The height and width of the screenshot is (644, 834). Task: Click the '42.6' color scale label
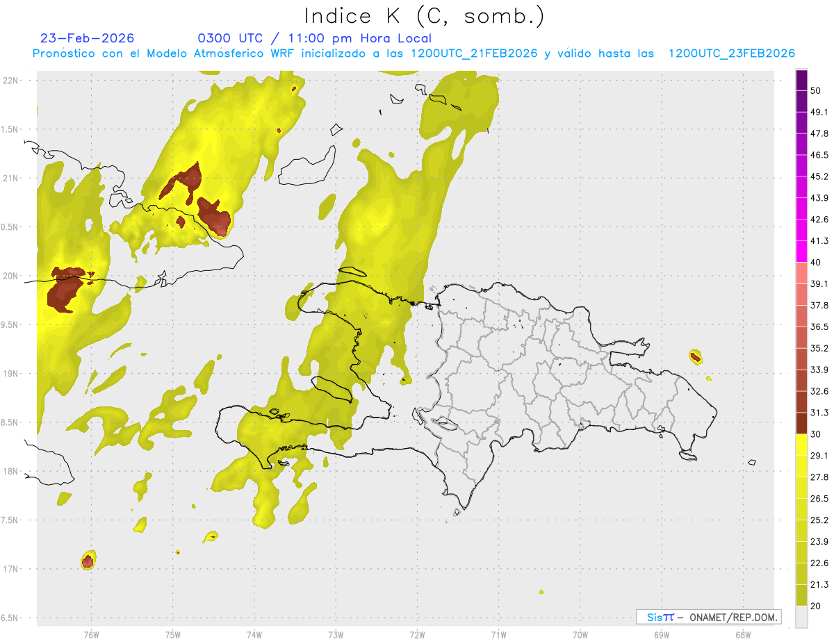(819, 220)
